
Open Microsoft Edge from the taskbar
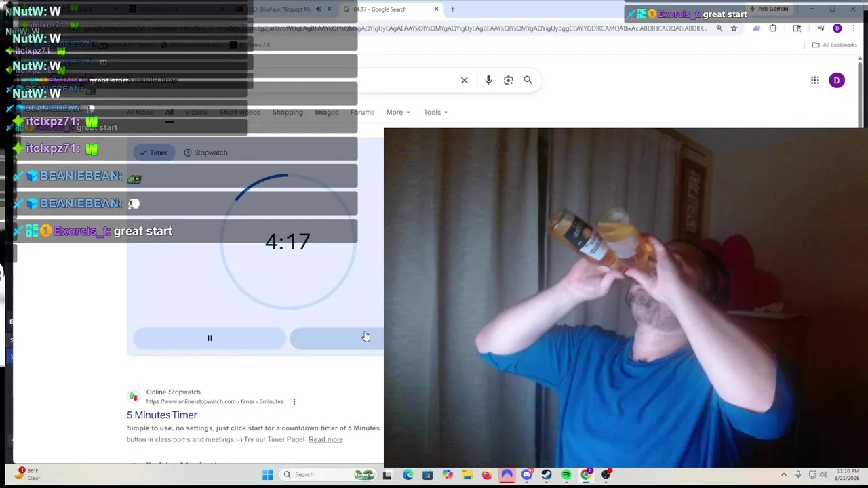coord(408,474)
